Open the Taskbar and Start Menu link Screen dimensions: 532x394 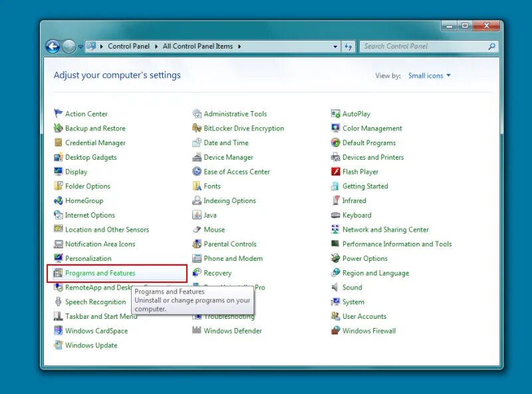pos(101,316)
